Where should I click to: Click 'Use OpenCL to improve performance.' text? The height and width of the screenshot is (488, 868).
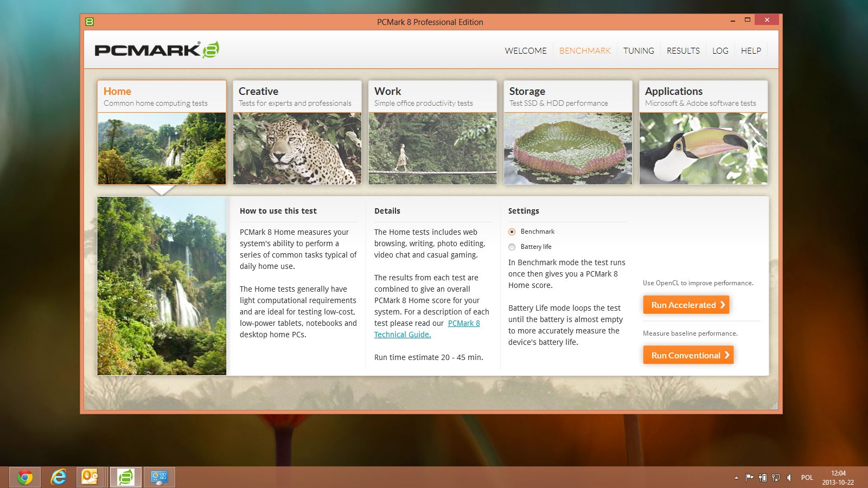[698, 283]
